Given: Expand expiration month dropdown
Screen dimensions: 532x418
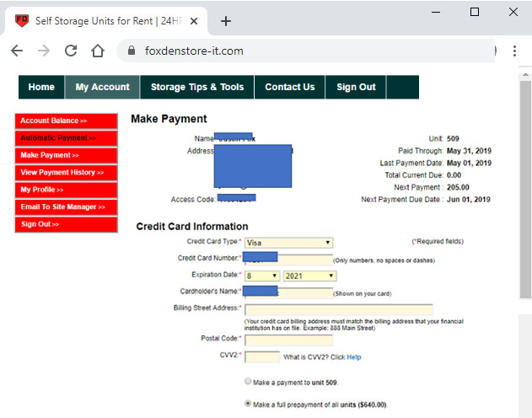Looking at the screenshot, I should 261,276.
